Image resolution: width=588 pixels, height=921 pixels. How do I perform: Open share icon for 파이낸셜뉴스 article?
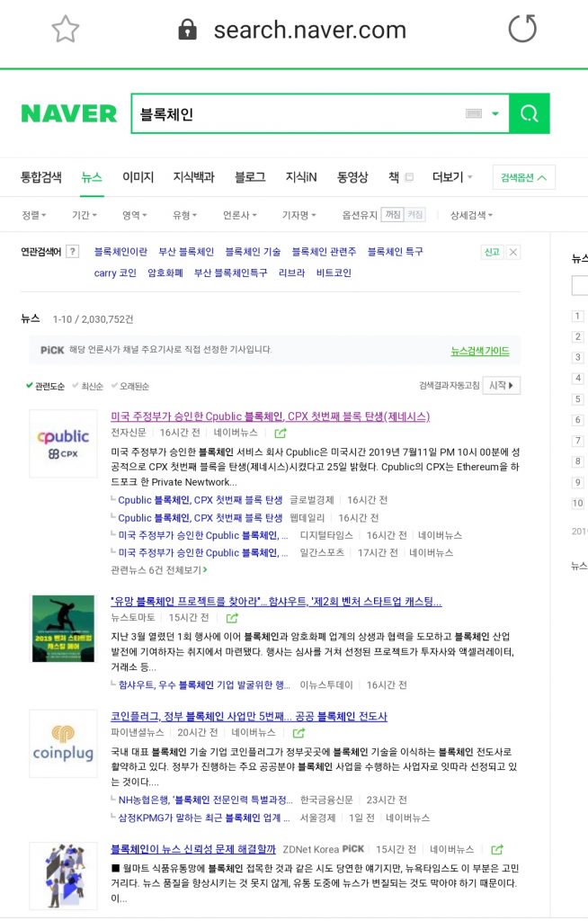(x=299, y=733)
